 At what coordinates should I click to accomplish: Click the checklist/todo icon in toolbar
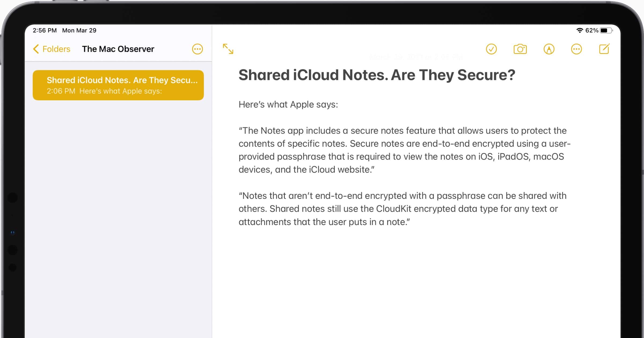point(492,49)
